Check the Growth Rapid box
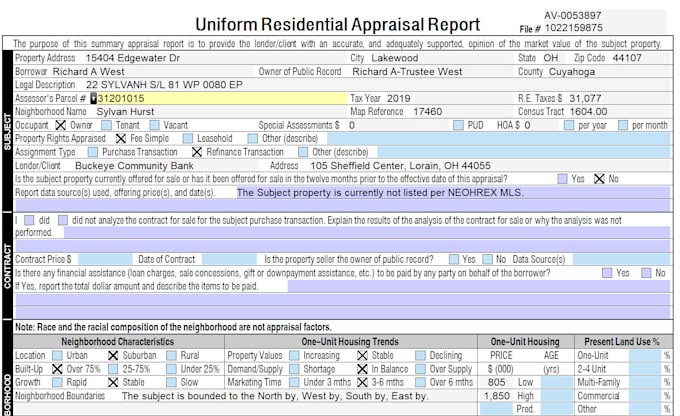Screen dimensions: 680x416 (57, 383)
